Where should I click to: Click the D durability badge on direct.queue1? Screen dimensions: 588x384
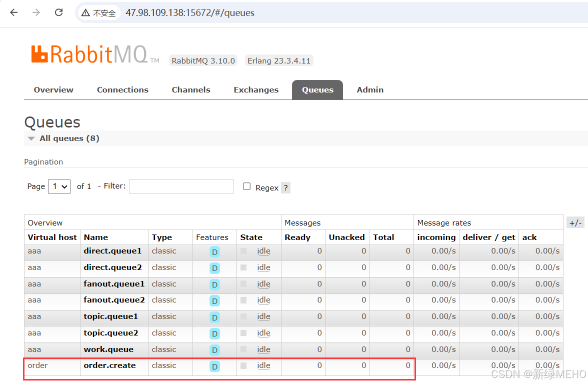pyautogui.click(x=214, y=252)
